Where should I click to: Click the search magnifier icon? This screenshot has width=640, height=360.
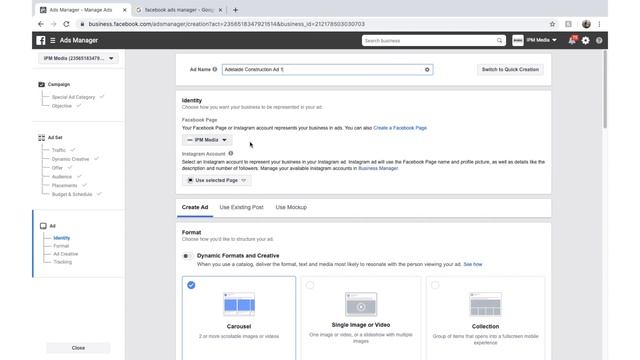(499, 40)
